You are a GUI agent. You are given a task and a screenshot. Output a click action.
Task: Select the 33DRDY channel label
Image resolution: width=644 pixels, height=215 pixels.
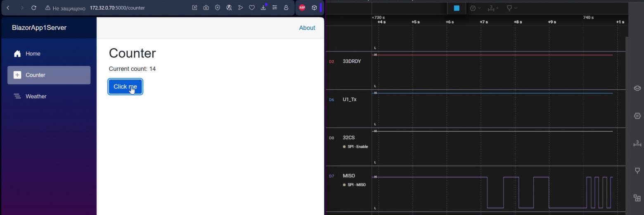(352, 62)
